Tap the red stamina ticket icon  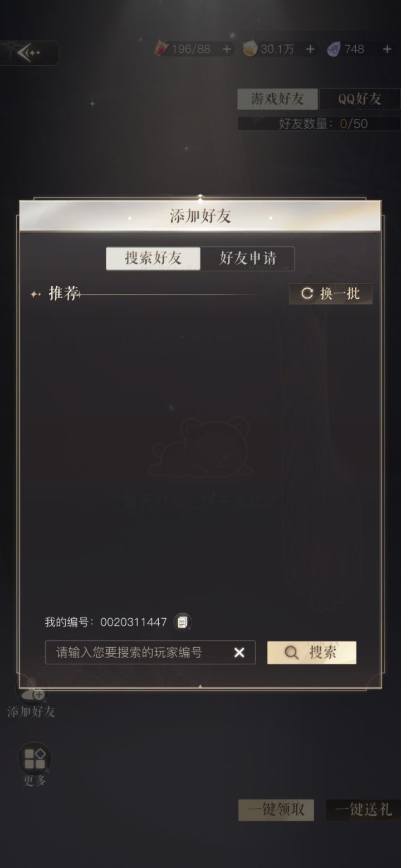(x=162, y=49)
